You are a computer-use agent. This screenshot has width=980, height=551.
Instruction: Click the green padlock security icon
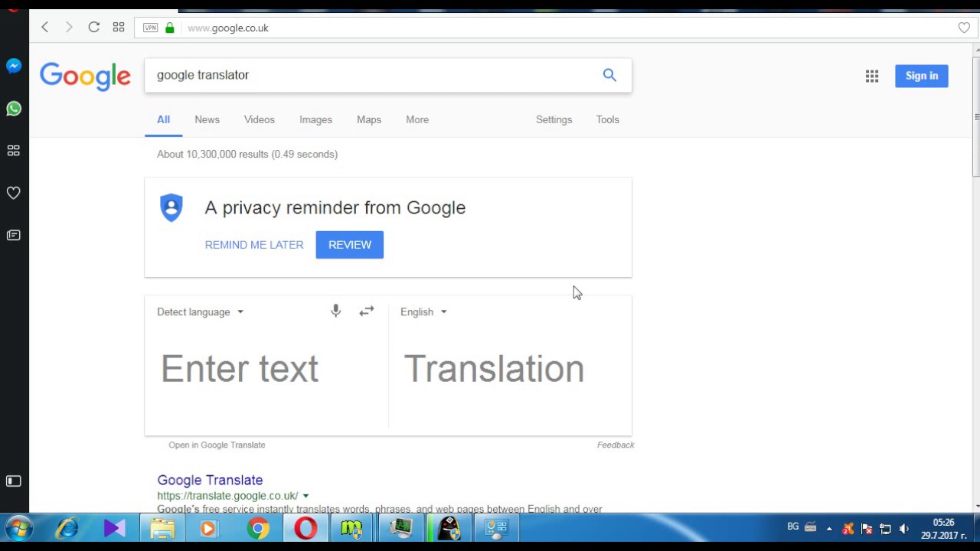170,28
